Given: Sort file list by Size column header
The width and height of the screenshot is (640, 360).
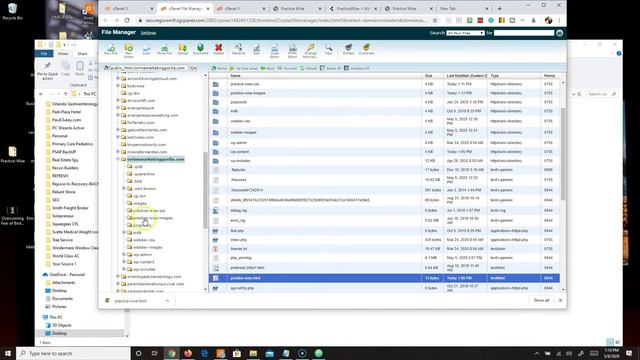Looking at the screenshot, I should (428, 76).
